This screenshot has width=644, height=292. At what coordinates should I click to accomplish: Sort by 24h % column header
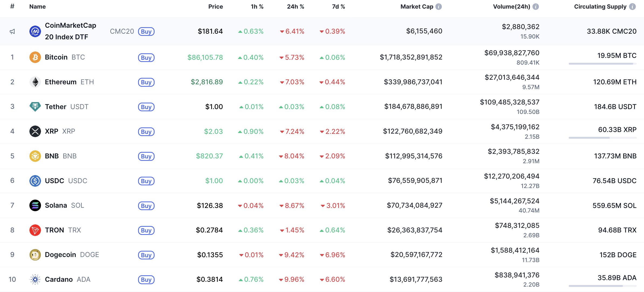pyautogui.click(x=295, y=6)
